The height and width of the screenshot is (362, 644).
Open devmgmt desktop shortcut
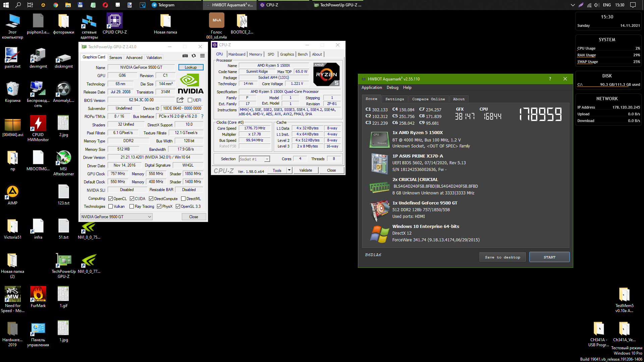38,58
